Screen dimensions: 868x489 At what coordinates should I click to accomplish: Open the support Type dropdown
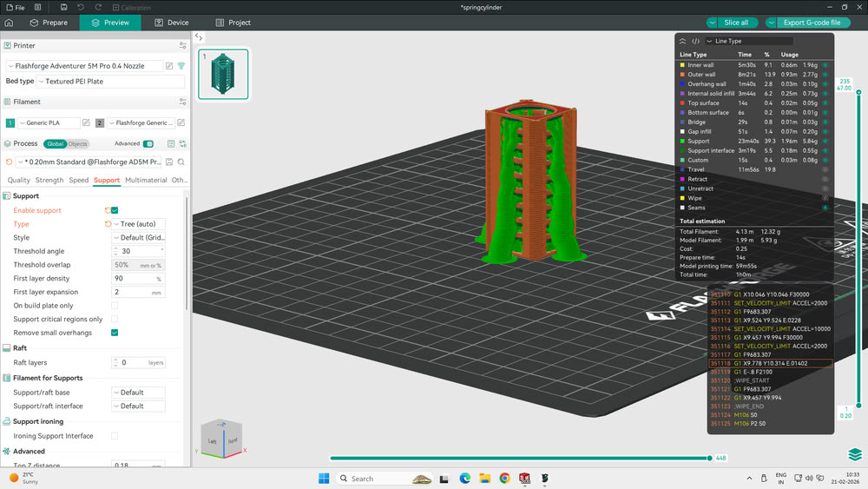(138, 224)
